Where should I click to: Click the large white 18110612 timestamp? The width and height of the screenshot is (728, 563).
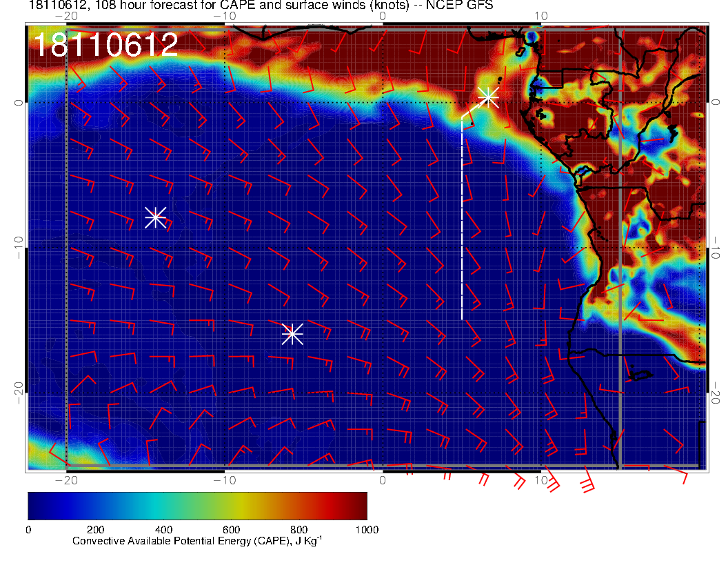pyautogui.click(x=105, y=46)
